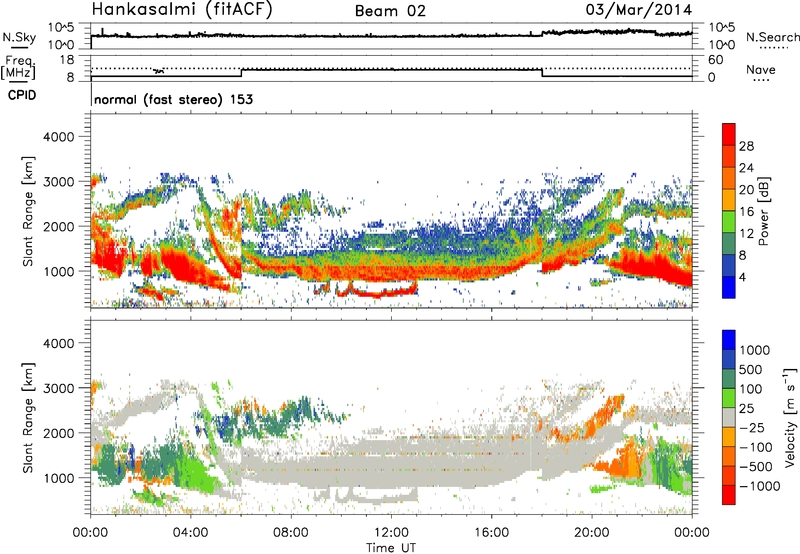Click the power panel 'Slant Range [km]' label
Image resolution: width=800 pixels, height=554 pixels.
click(29, 211)
